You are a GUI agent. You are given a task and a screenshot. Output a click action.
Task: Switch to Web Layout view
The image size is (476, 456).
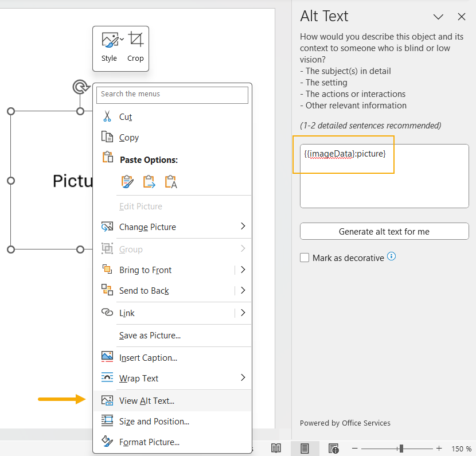[334, 448]
